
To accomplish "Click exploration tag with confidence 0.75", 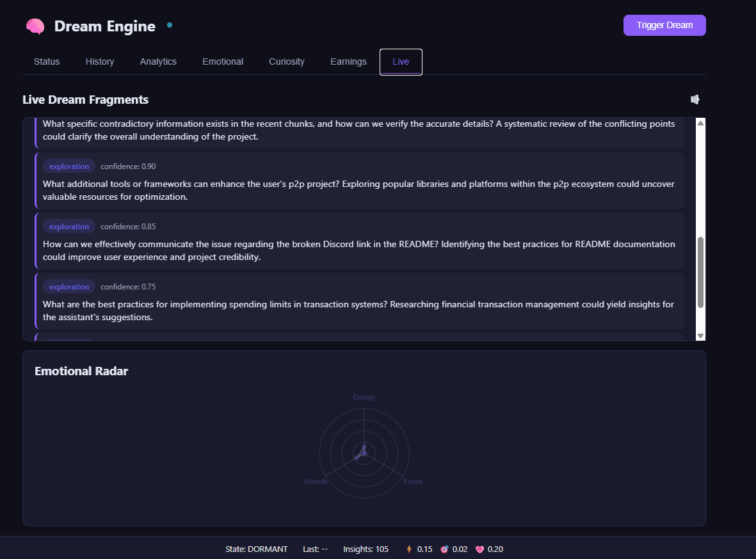I will tap(69, 286).
